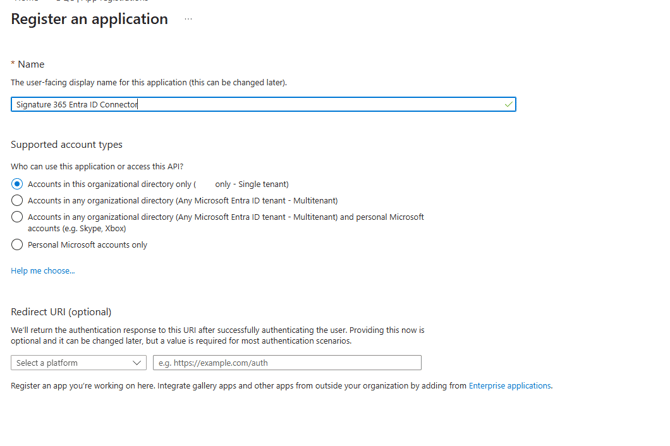
Task: Select single tenant organizational directory only option
Action: pyautogui.click(x=17, y=184)
